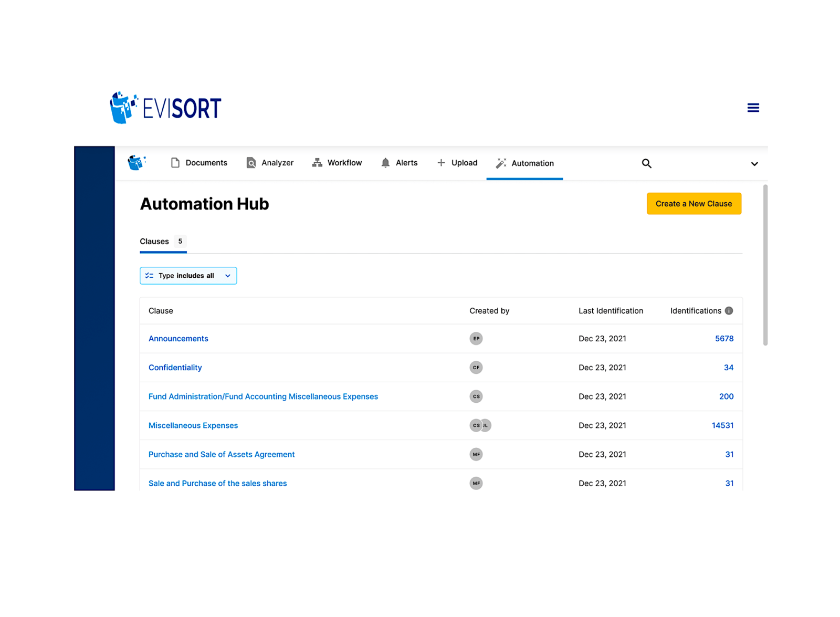Click the Upload plus icon
Screen dimensions: 840x617
click(x=440, y=163)
